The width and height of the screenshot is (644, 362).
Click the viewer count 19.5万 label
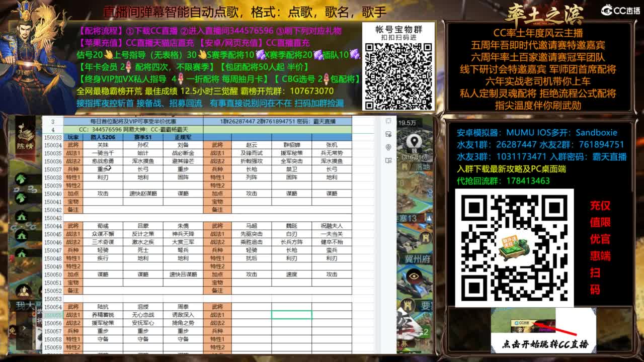point(408,122)
